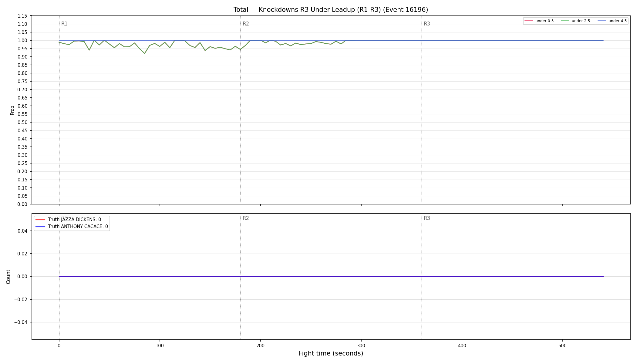The height and width of the screenshot is (364, 637).
Task: Select 'Truth JAZZA DICKENS: 0' legend entry
Action: click(x=69, y=220)
